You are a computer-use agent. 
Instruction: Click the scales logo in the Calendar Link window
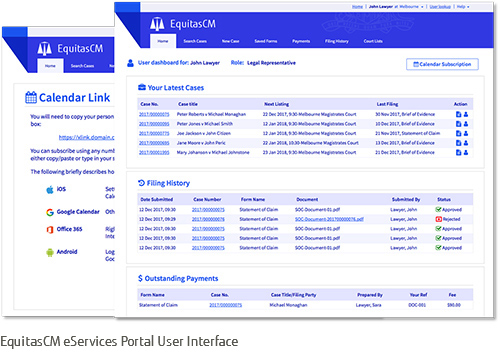(x=44, y=49)
